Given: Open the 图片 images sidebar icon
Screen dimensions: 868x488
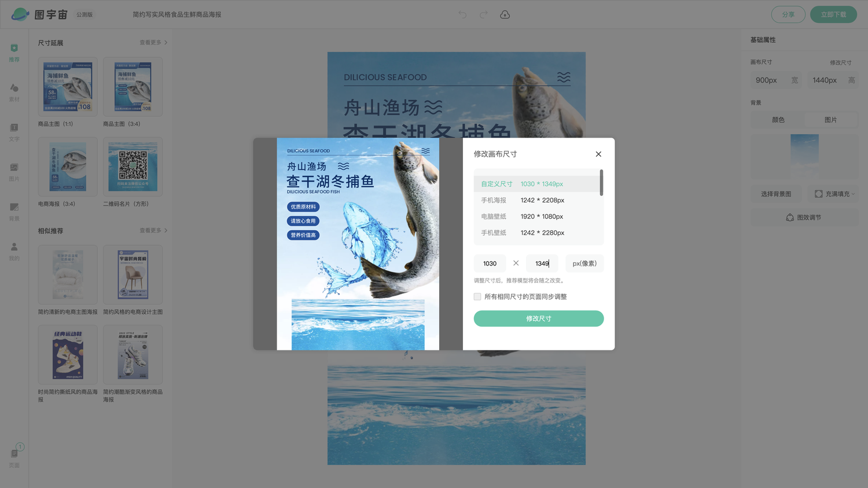Looking at the screenshot, I should pos(14,172).
